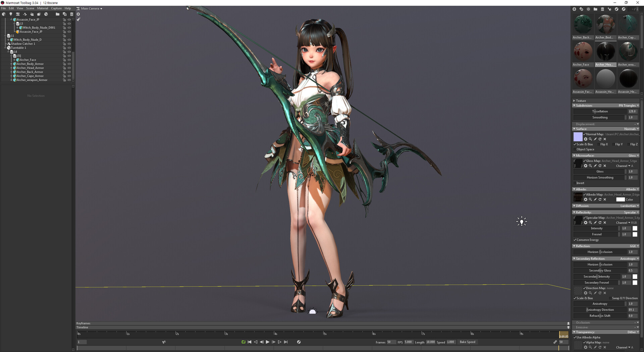This screenshot has width=644, height=352.
Task: Open Specular Intensity color swatch
Action: click(635, 228)
